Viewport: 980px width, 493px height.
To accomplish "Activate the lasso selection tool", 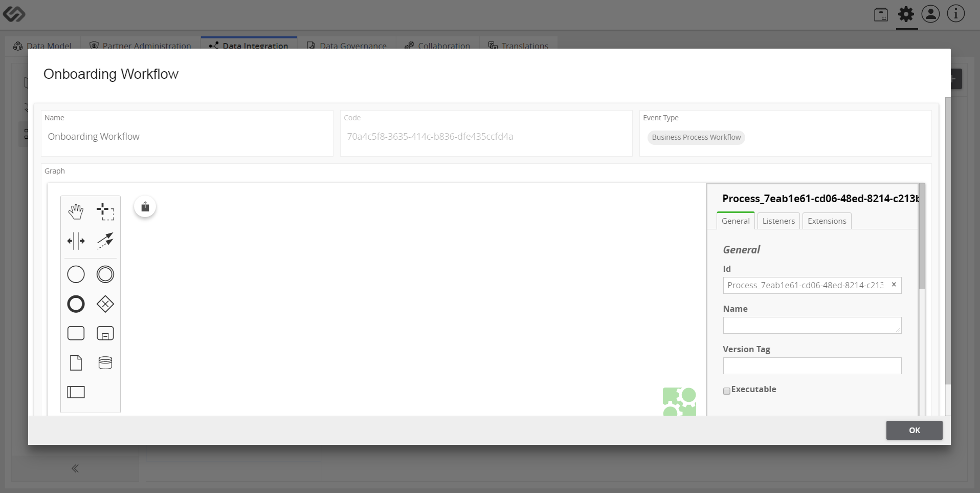I will tap(105, 211).
